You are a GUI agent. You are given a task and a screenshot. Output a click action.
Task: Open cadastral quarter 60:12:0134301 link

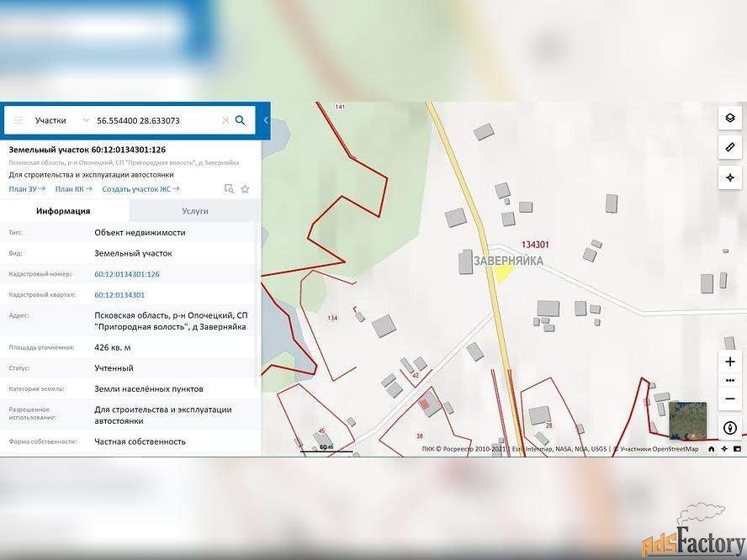(119, 295)
